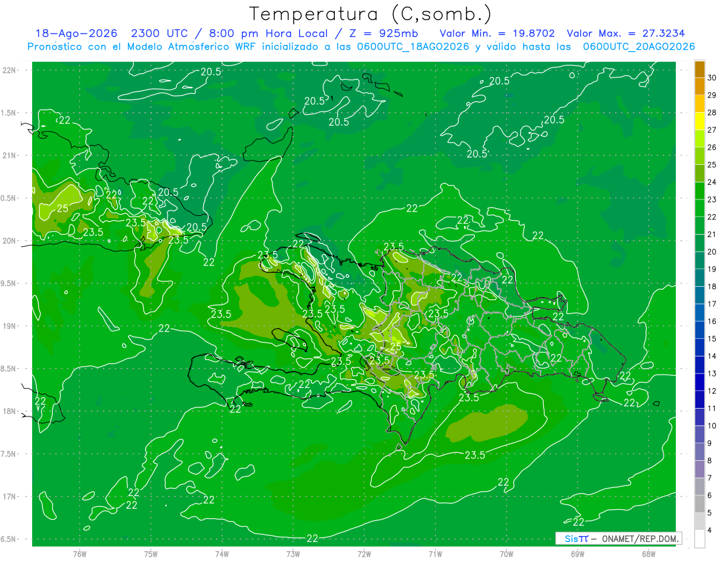Viewport: 728px width, 562px height.
Task: Click the date '18-Ago-2026' in header
Action: [x=76, y=33]
